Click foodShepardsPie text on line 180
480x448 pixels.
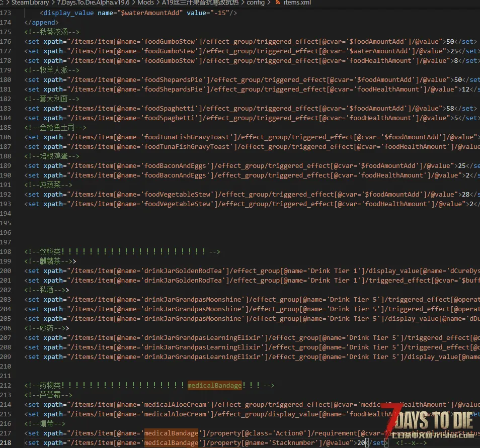173,79
